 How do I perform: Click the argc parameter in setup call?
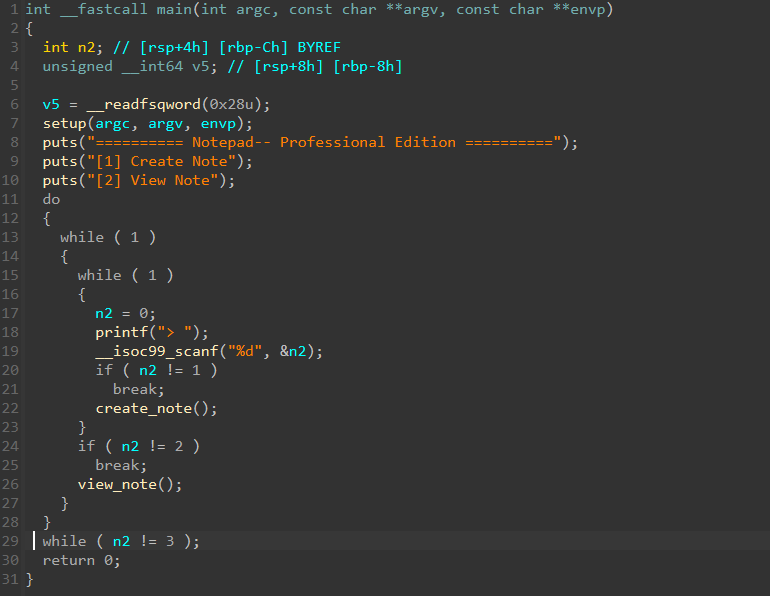pos(112,123)
